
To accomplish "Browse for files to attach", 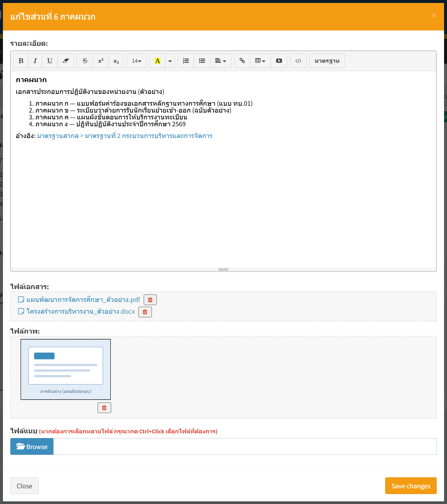I will 32,447.
